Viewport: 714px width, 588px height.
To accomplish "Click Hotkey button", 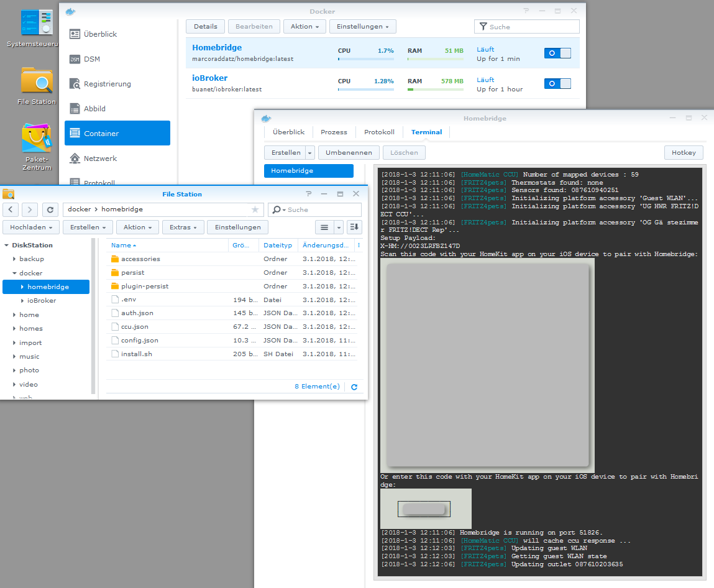I will 684,152.
